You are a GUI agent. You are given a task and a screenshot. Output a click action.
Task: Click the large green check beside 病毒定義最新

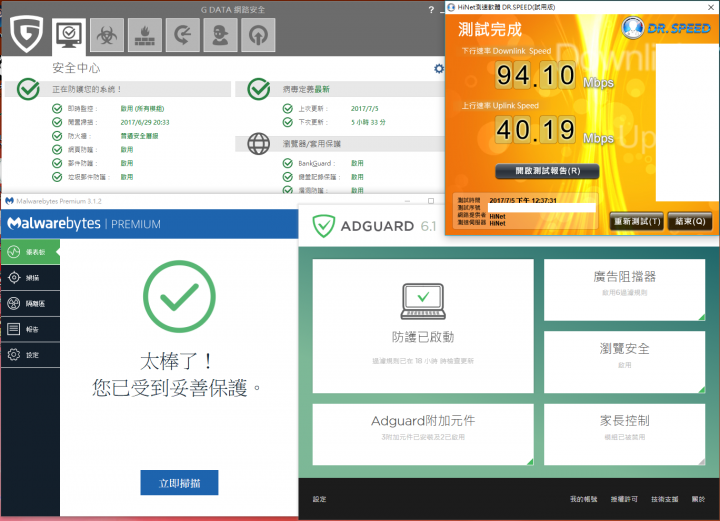coord(259,89)
